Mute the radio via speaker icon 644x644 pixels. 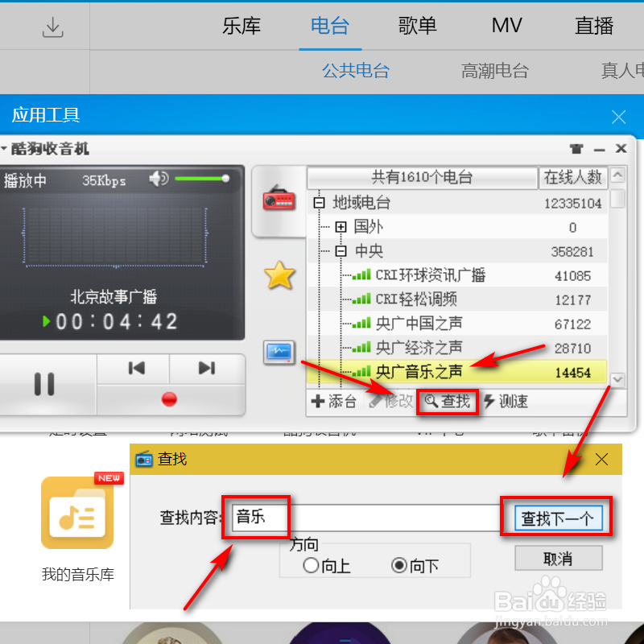(158, 179)
